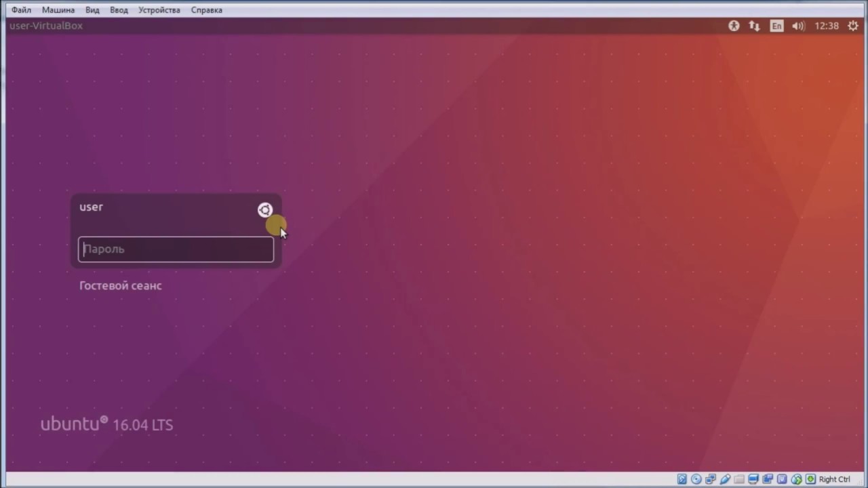
Task: Click the USB devices status icon
Action: tap(725, 479)
